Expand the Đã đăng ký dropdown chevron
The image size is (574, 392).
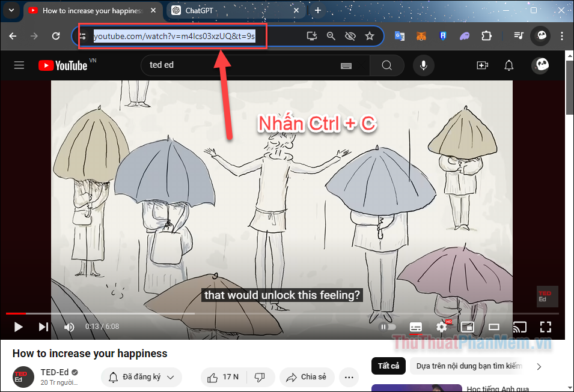170,377
